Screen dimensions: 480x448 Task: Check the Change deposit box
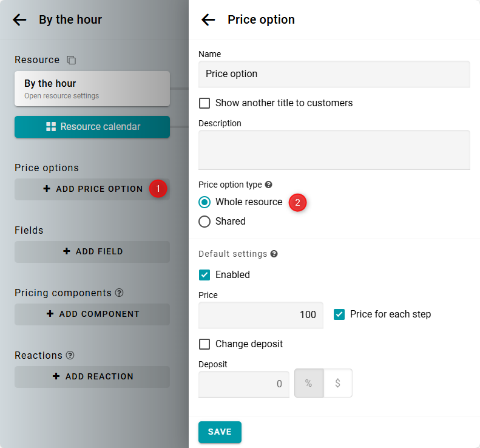205,344
